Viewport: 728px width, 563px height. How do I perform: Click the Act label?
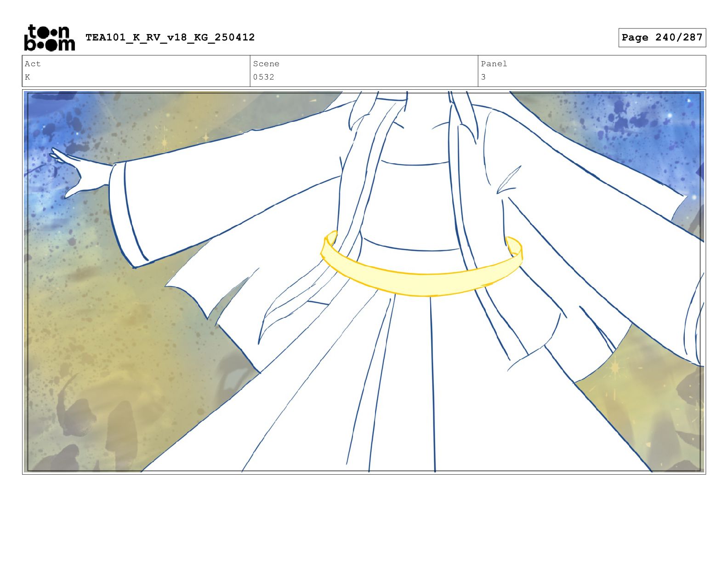pyautogui.click(x=33, y=64)
